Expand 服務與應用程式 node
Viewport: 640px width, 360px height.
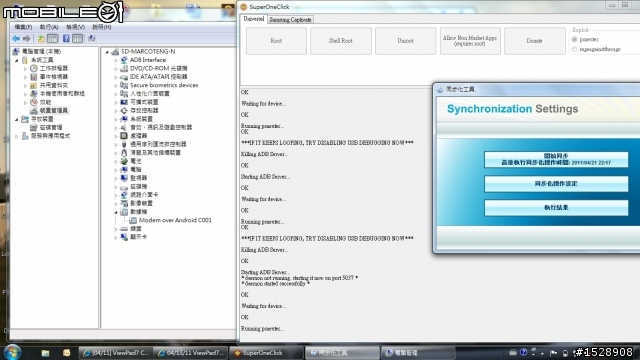click(17, 136)
